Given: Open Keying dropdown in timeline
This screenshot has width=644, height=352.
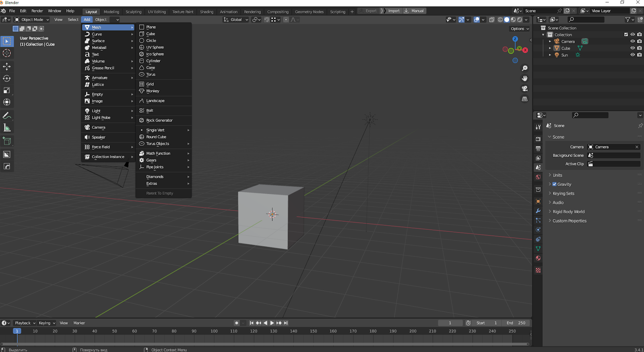Looking at the screenshot, I should point(47,323).
